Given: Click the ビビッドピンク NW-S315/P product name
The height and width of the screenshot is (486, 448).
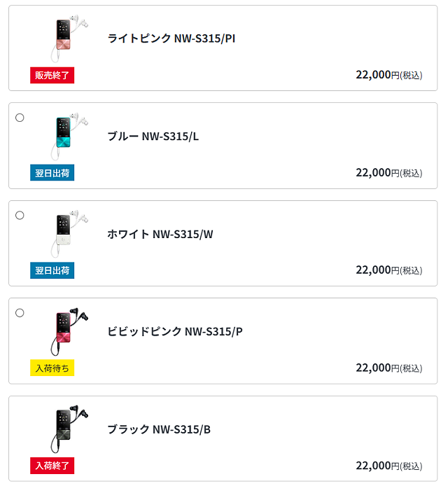Looking at the screenshot, I should (175, 332).
